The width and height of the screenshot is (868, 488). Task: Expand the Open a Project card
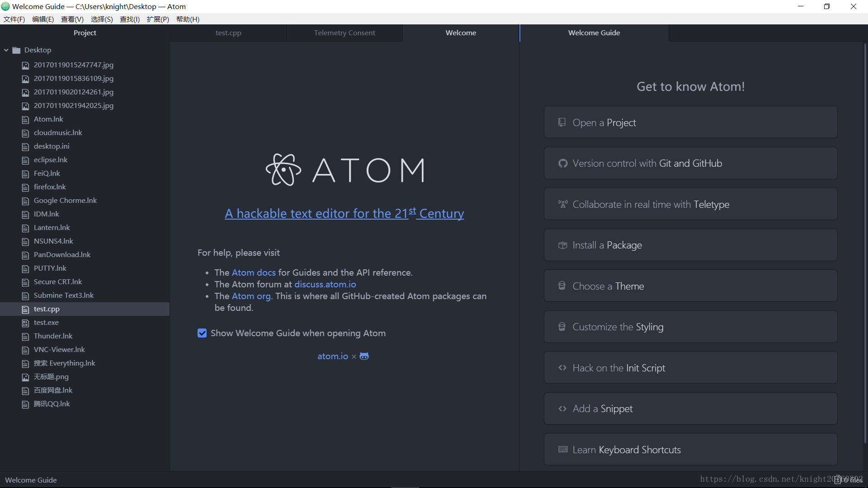[x=690, y=122]
